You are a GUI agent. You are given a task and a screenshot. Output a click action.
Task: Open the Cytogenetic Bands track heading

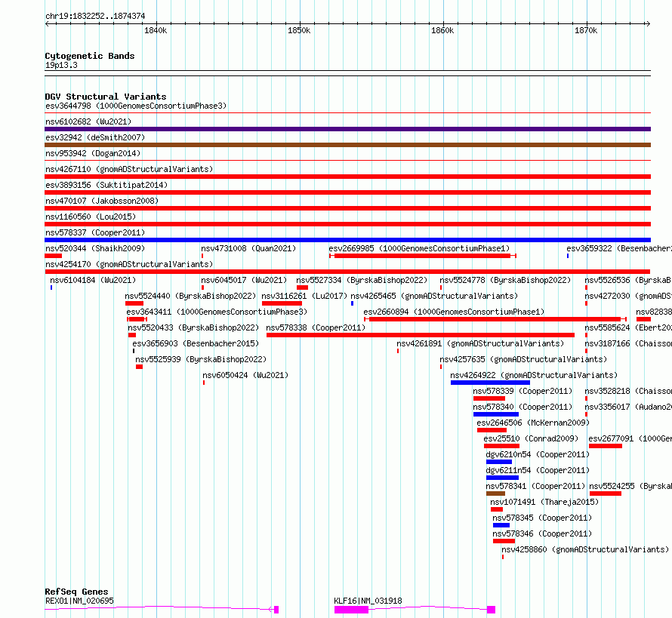click(x=90, y=56)
